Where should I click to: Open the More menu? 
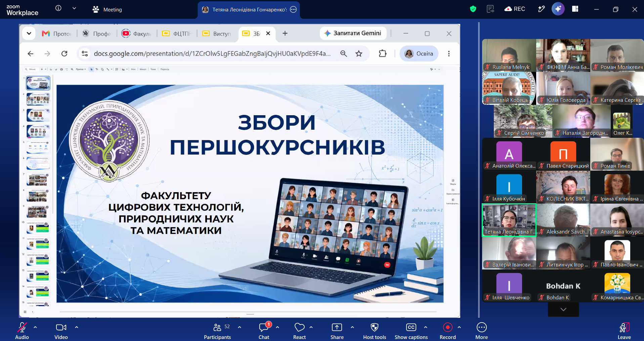click(481, 331)
